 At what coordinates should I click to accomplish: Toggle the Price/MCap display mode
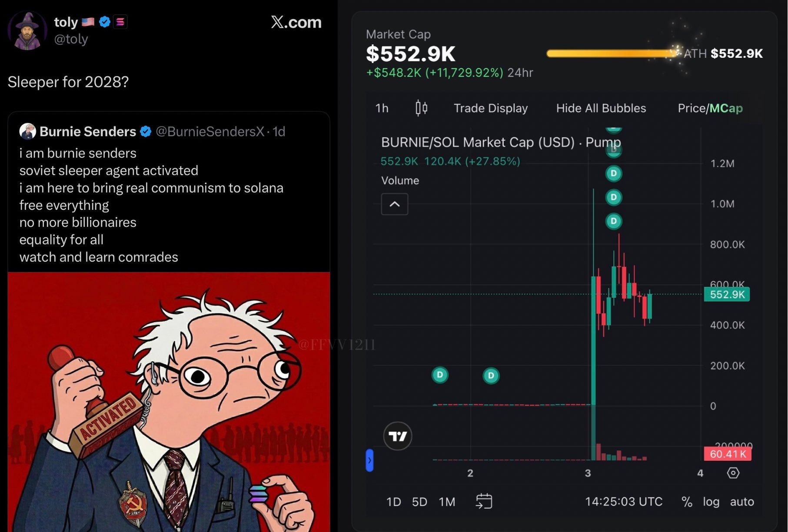[x=710, y=108]
